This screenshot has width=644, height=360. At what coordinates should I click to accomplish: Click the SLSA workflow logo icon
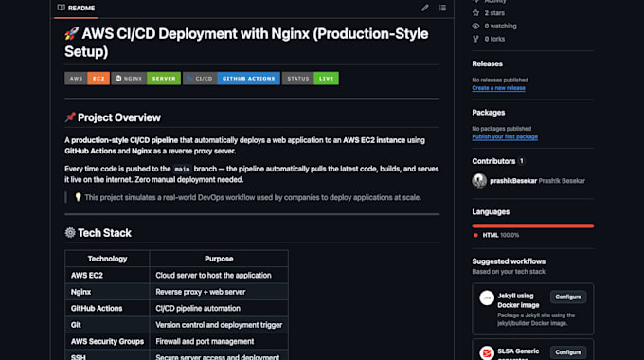[x=487, y=352]
